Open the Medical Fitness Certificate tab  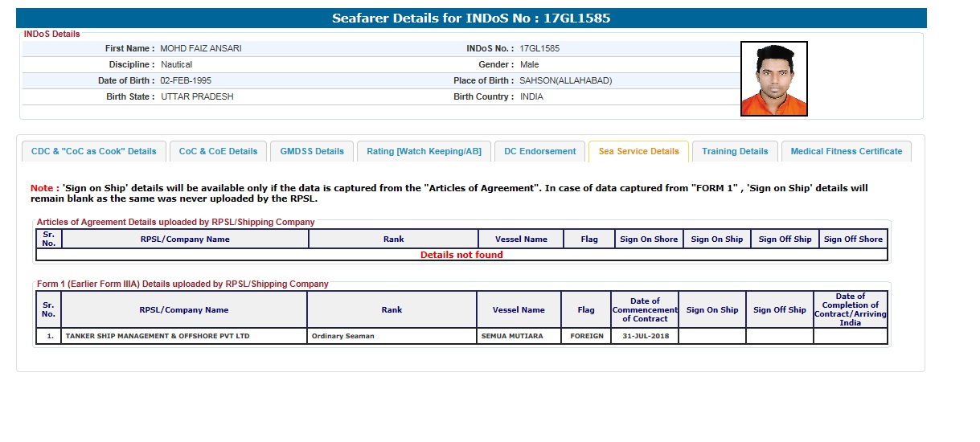(846, 151)
